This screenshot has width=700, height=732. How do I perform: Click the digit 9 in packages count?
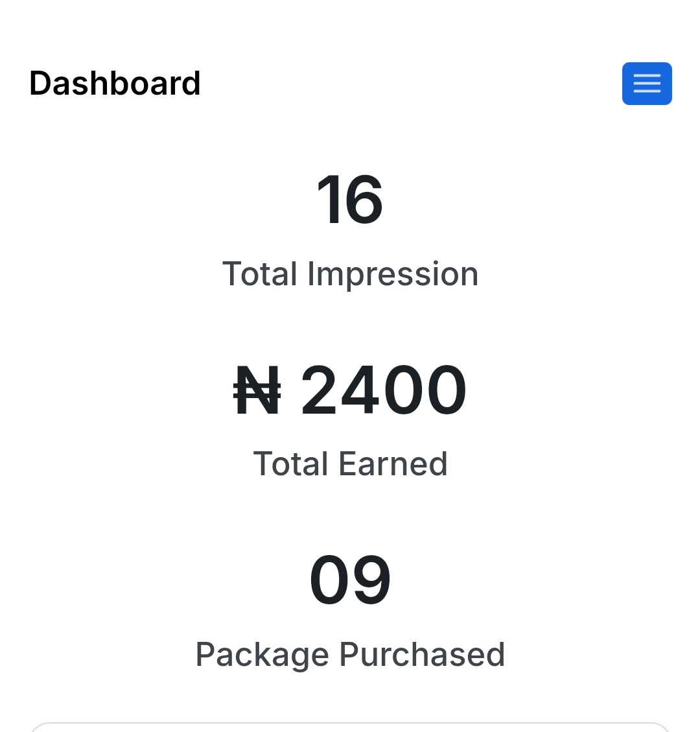[371, 580]
